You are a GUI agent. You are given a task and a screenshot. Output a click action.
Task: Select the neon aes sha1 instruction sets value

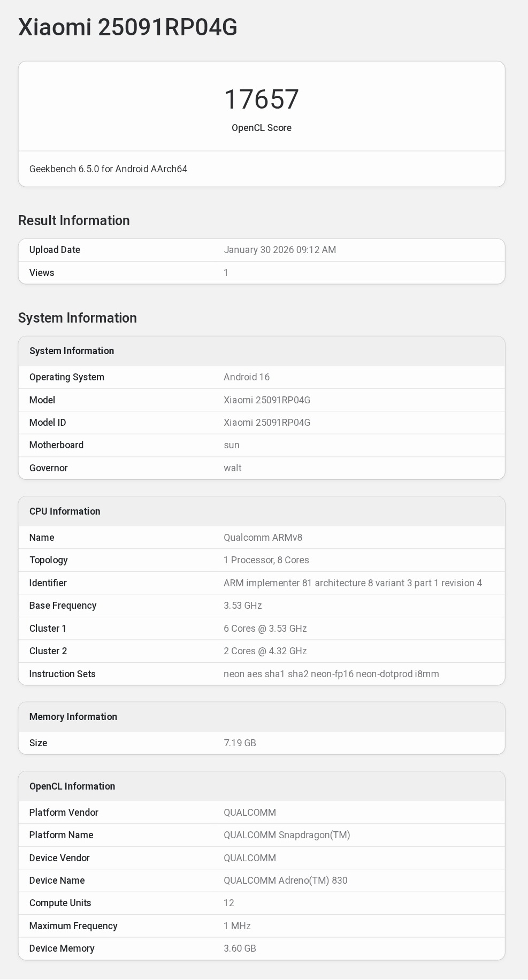point(332,674)
